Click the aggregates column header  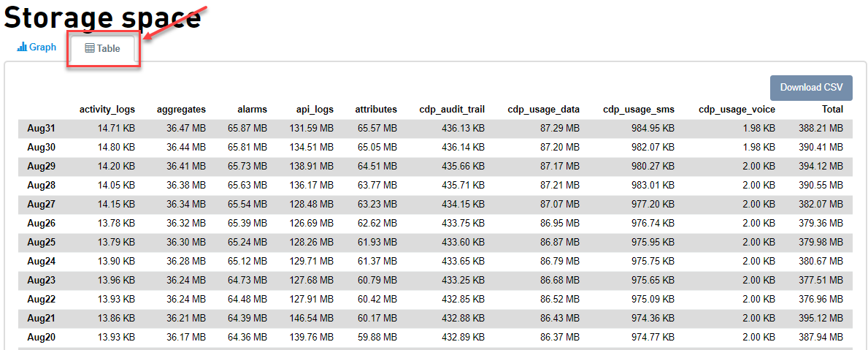[181, 110]
